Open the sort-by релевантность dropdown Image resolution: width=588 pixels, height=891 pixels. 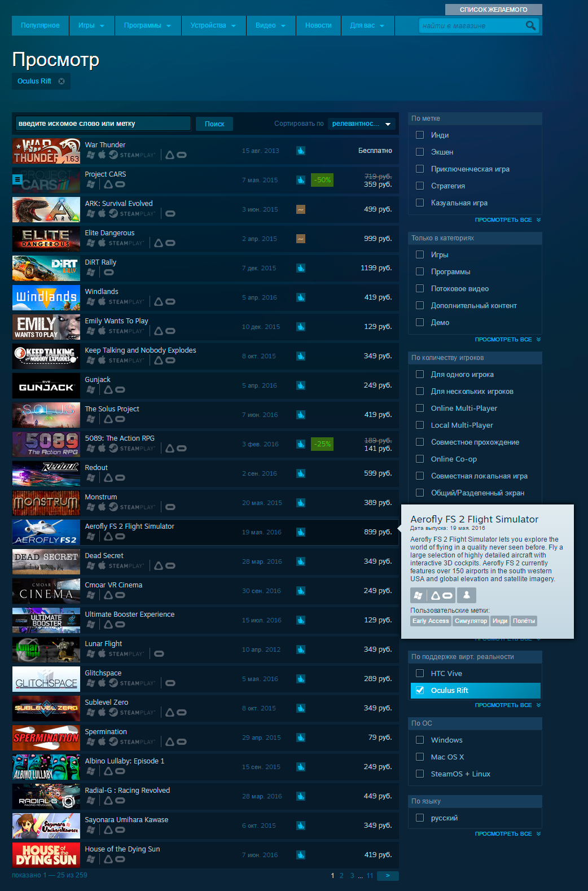tap(362, 124)
